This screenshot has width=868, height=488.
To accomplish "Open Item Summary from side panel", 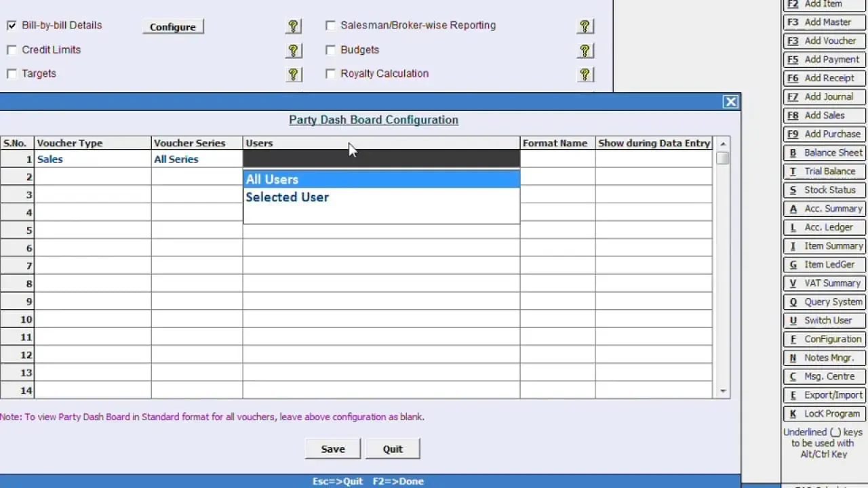I will (x=824, y=246).
